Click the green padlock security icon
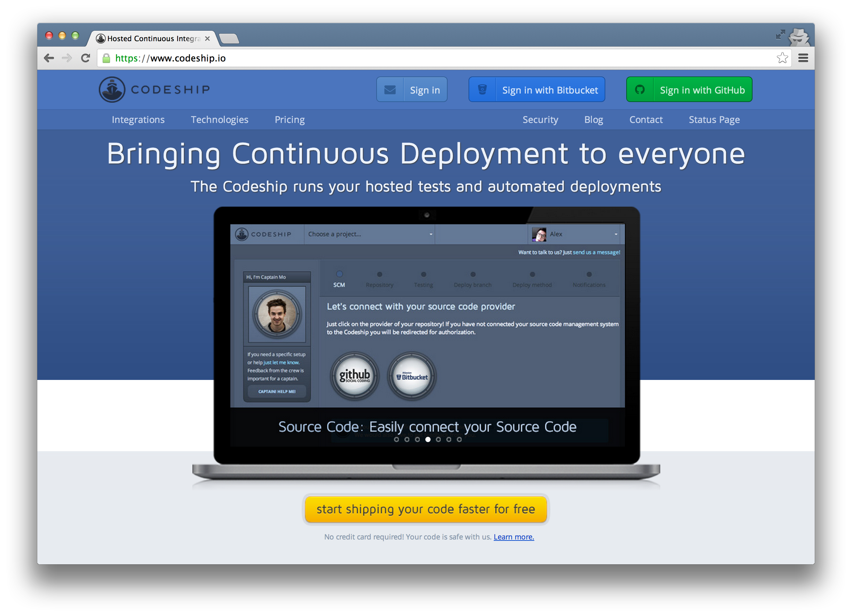852x616 pixels. 106,58
